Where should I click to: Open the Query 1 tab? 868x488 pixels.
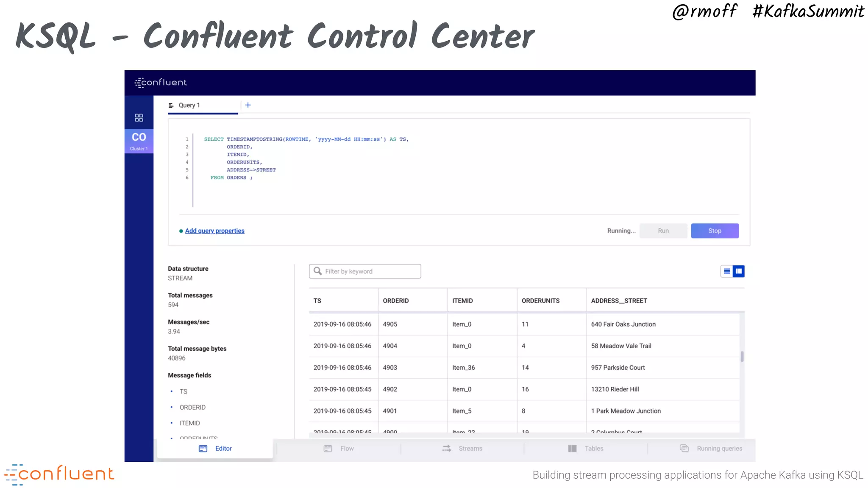coord(203,105)
